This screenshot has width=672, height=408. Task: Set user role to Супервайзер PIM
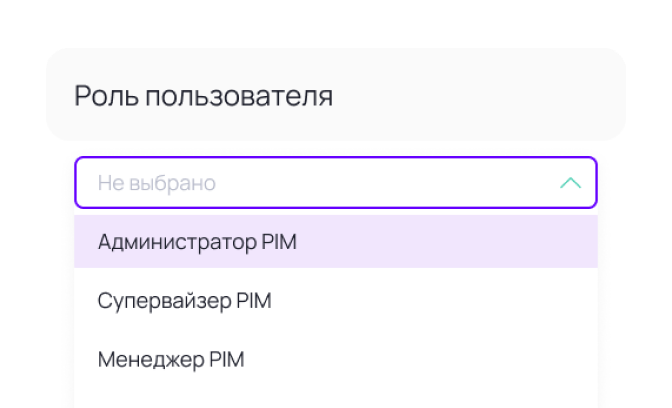click(185, 301)
